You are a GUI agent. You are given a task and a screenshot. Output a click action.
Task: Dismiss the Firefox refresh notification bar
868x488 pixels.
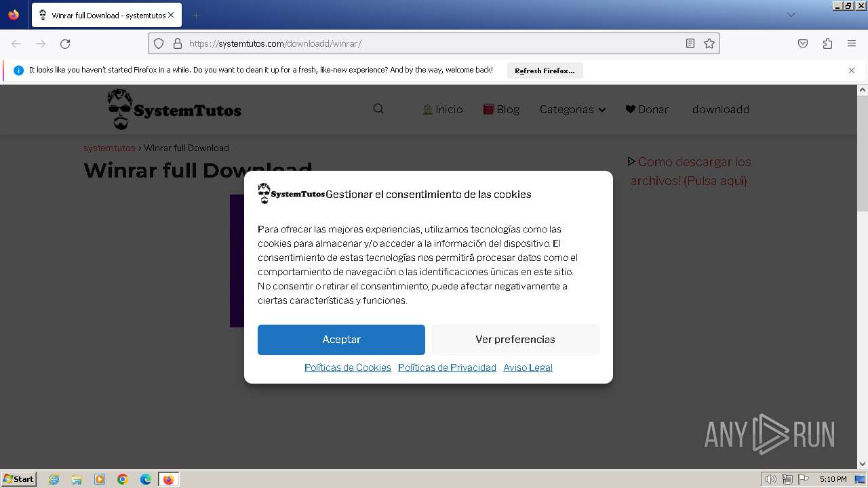click(852, 70)
